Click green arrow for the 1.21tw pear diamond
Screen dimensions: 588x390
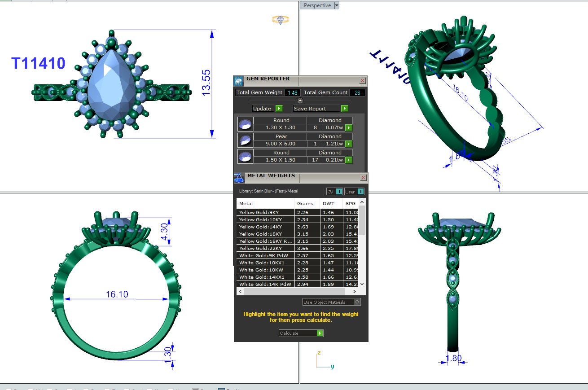coord(349,144)
